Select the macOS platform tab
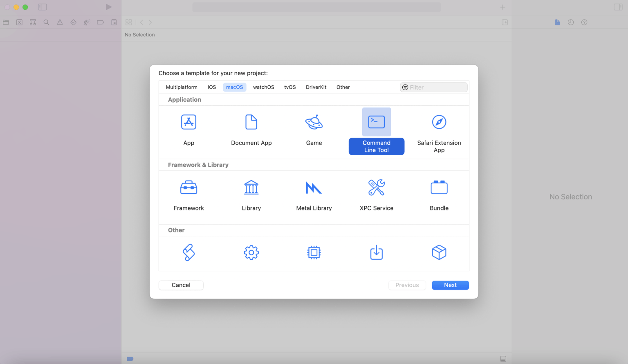 point(235,87)
